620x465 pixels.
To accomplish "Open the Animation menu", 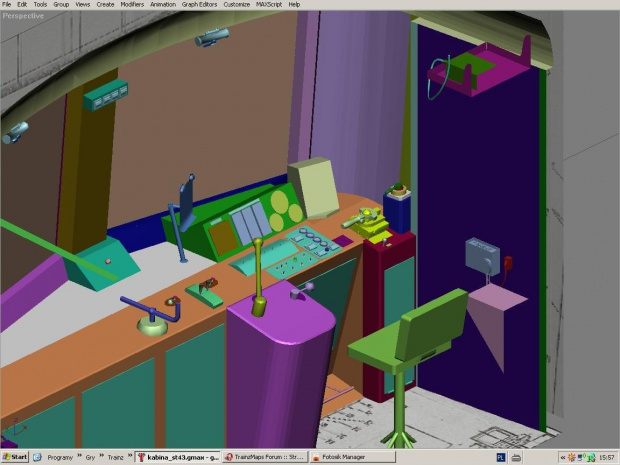I will 163,4.
